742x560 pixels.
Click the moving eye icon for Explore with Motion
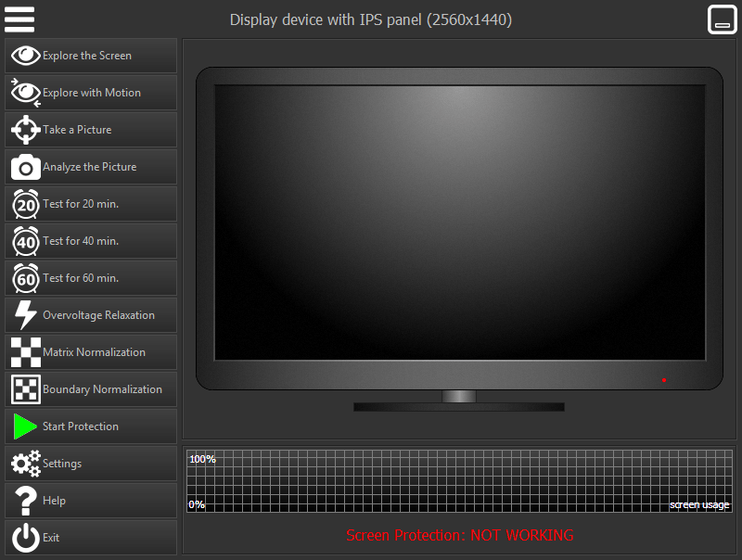(x=25, y=93)
